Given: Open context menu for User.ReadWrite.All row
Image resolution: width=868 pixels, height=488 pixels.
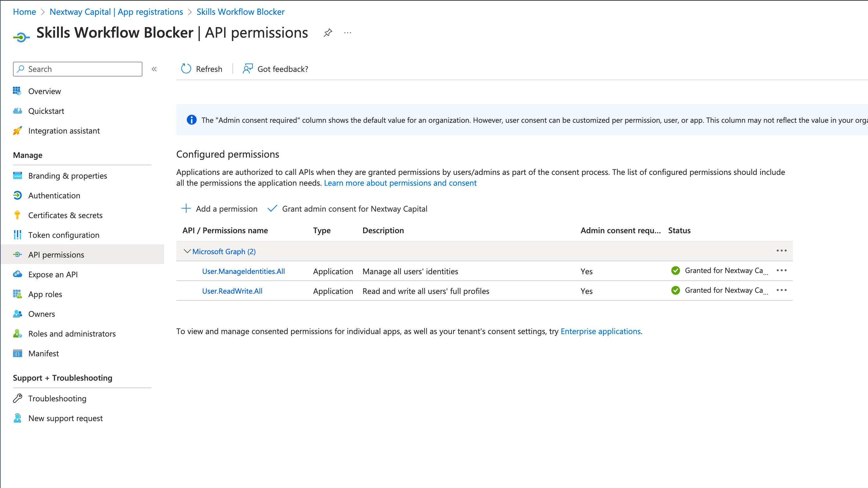Looking at the screenshot, I should tap(782, 290).
